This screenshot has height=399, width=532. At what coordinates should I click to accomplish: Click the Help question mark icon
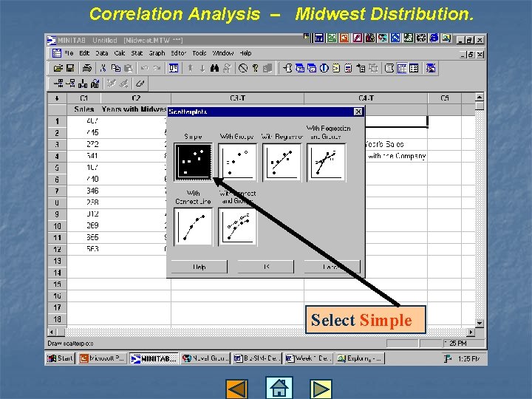pyautogui.click(x=255, y=68)
